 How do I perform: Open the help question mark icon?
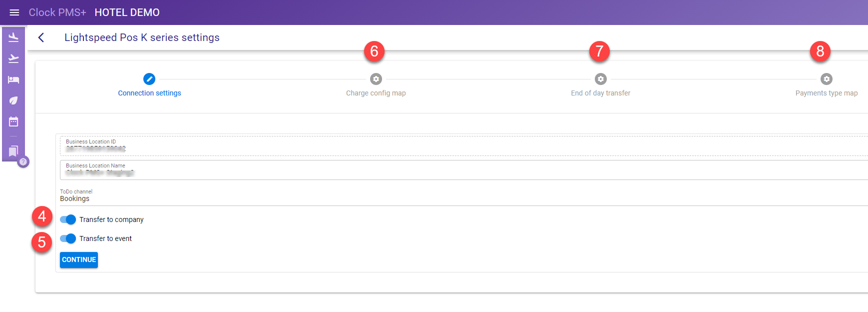click(23, 161)
